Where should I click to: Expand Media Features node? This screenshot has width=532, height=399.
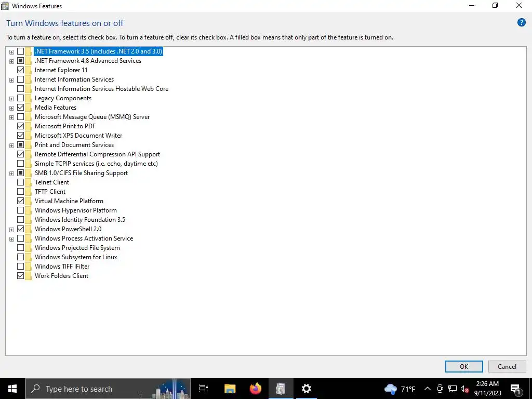tap(11, 108)
